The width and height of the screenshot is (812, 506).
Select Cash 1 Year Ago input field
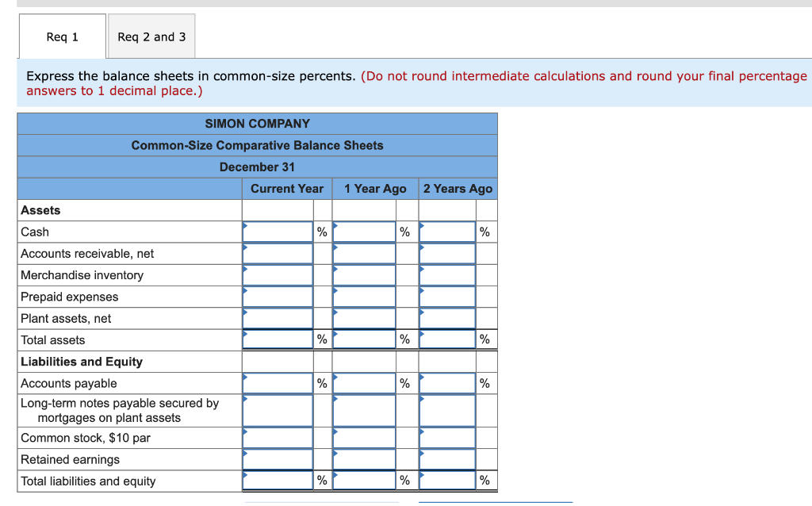tap(364, 232)
